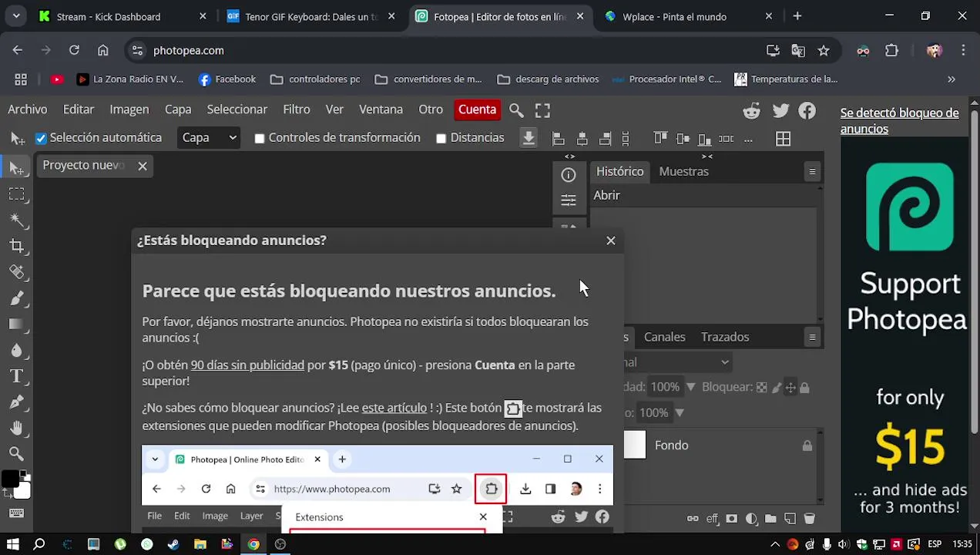Toggle lock image pixels brush icon
The width and height of the screenshot is (980, 555).
[777, 388]
